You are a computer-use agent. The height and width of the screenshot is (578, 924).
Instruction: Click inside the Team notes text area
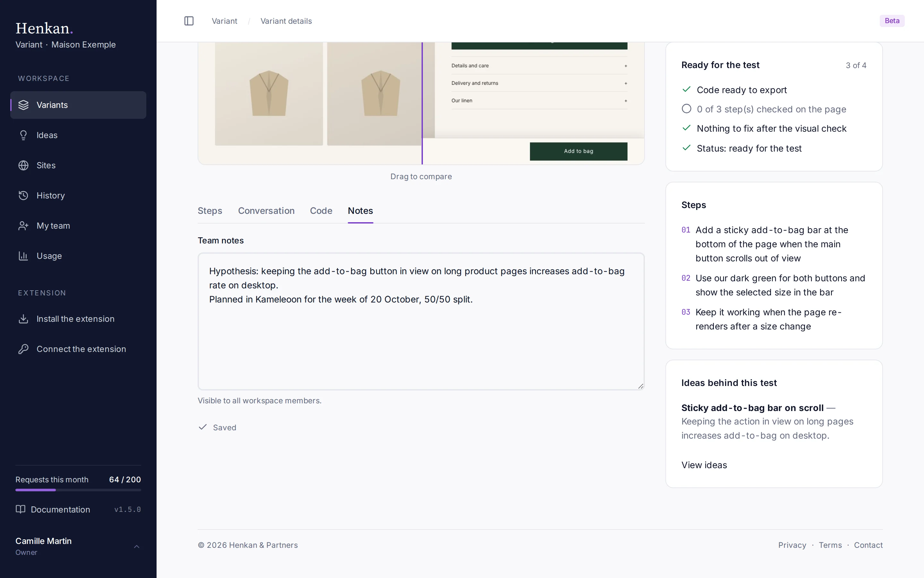click(421, 321)
